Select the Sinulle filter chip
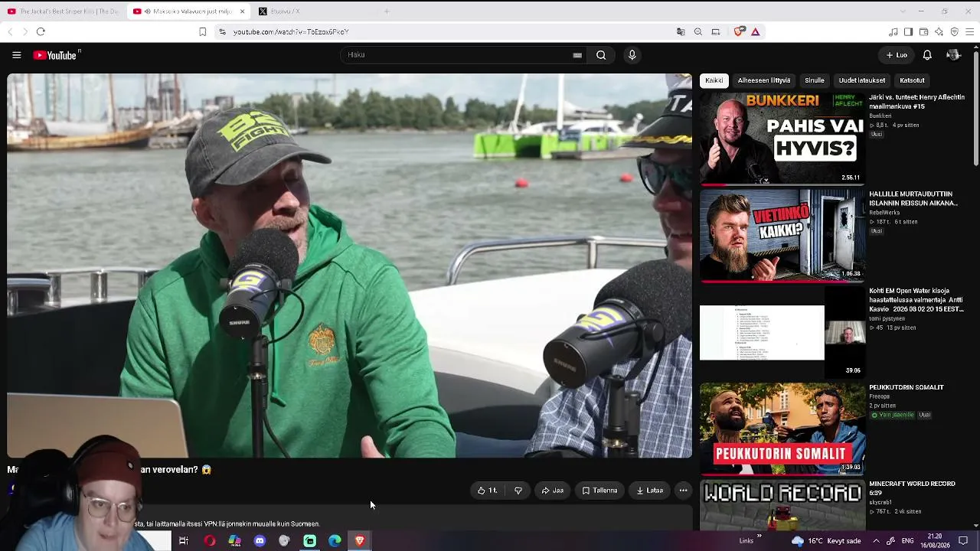 click(815, 80)
